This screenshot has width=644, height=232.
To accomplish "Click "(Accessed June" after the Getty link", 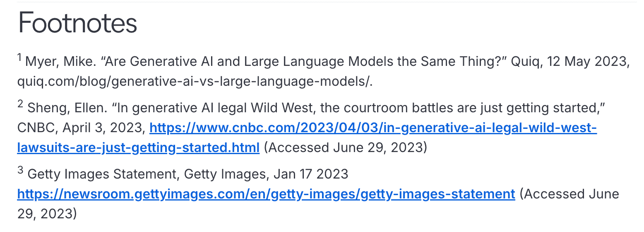I will tap(570, 193).
